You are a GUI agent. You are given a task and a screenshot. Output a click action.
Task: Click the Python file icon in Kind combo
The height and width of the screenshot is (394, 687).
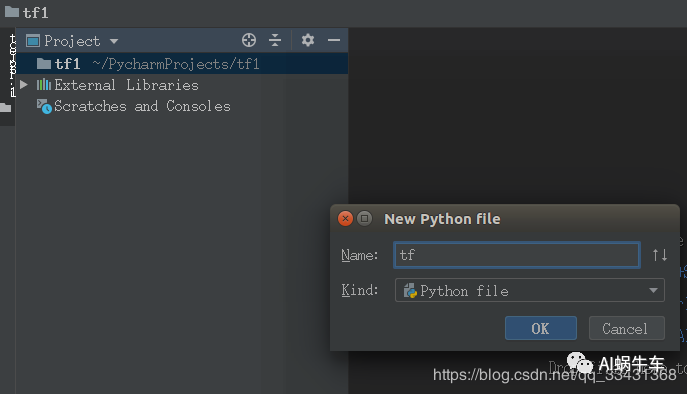pyautogui.click(x=410, y=291)
